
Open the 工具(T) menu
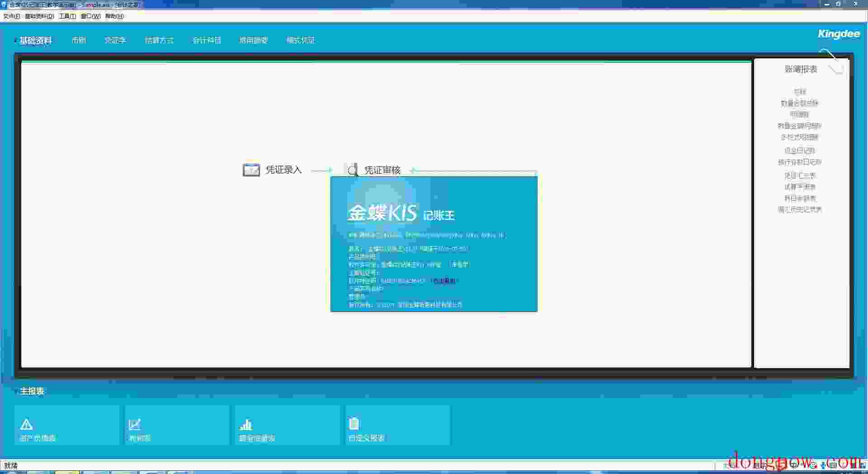tap(67, 16)
